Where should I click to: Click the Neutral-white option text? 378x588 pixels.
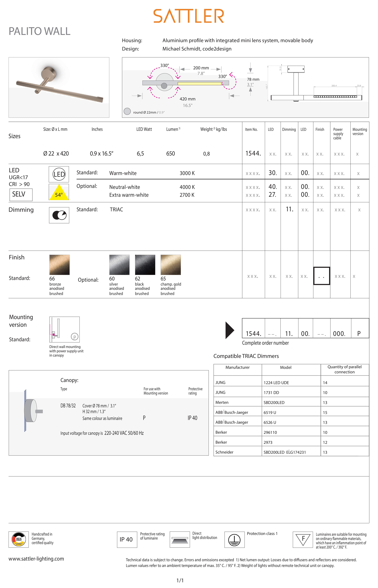(125, 187)
